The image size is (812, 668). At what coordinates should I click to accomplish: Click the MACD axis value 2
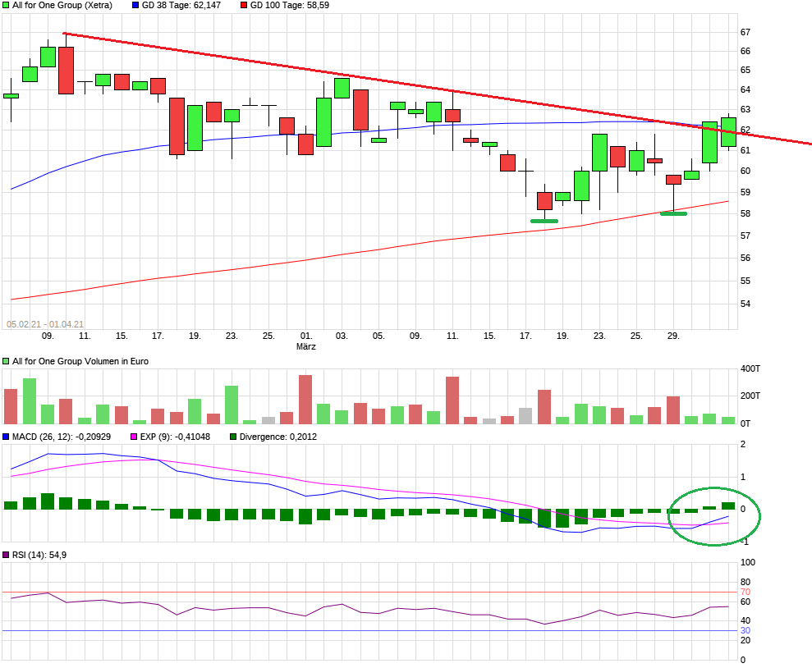click(743, 444)
